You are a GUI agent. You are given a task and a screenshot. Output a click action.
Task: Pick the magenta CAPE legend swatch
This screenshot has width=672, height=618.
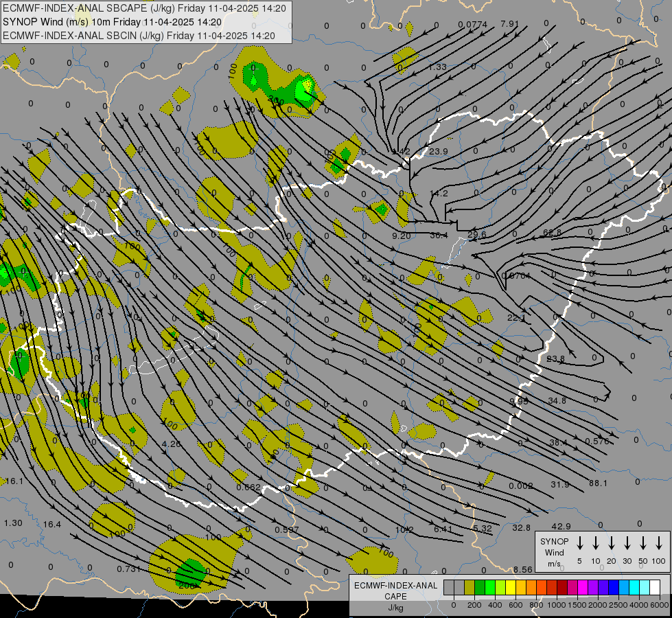pos(583,587)
